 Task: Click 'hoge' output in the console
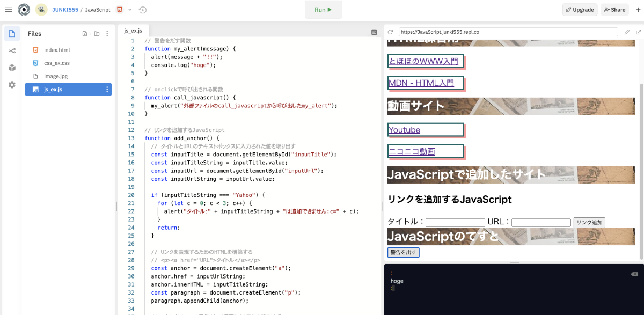click(397, 281)
